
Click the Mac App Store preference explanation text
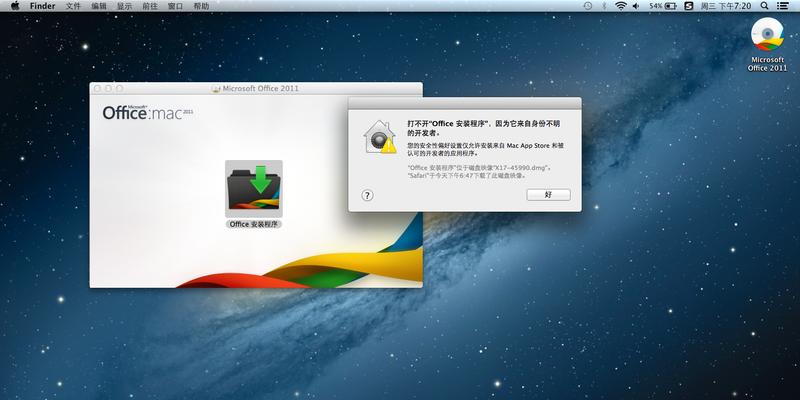(486, 149)
